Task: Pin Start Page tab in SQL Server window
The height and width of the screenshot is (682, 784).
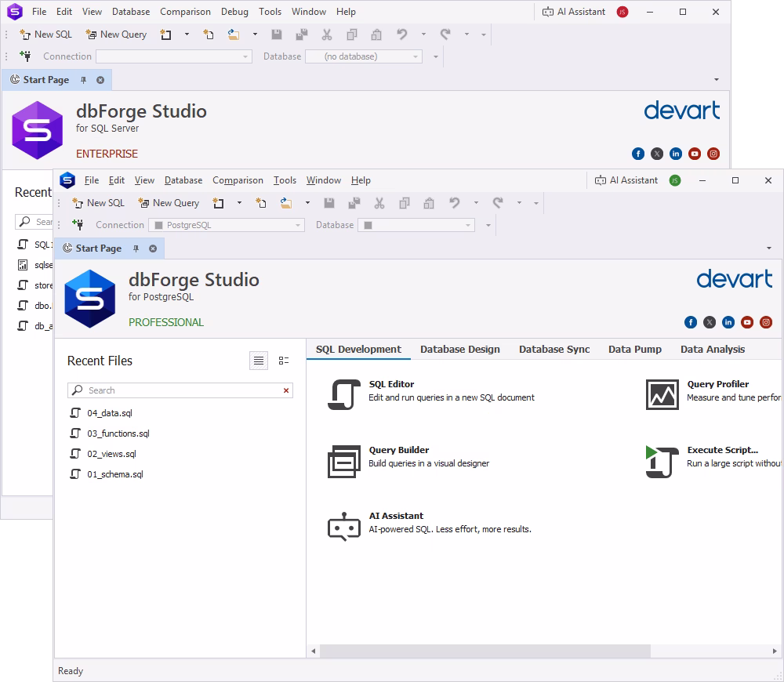Action: [84, 80]
